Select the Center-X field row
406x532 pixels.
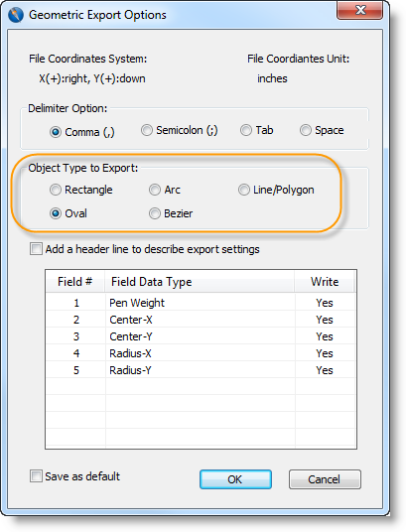201,320
